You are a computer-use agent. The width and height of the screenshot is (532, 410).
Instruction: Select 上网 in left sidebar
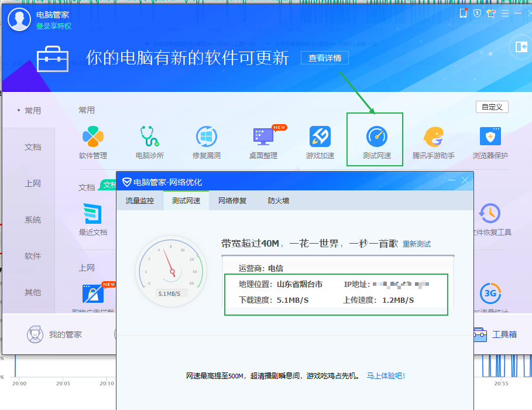click(33, 183)
